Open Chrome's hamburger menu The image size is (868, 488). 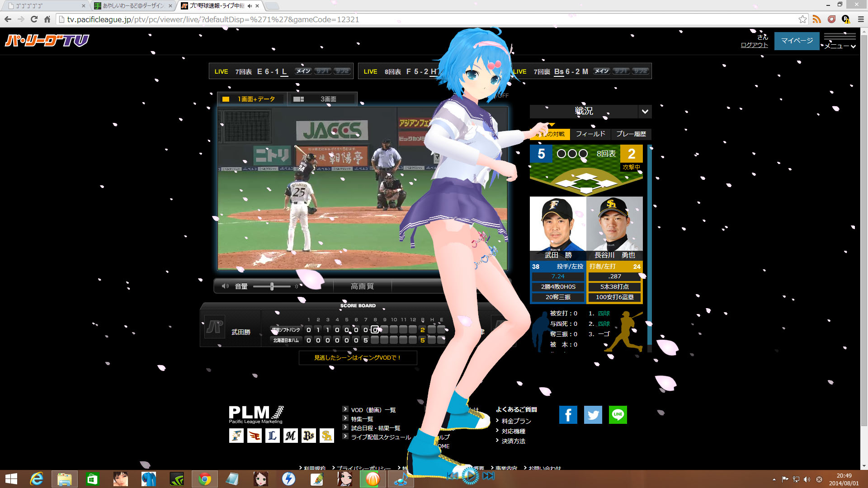click(861, 19)
